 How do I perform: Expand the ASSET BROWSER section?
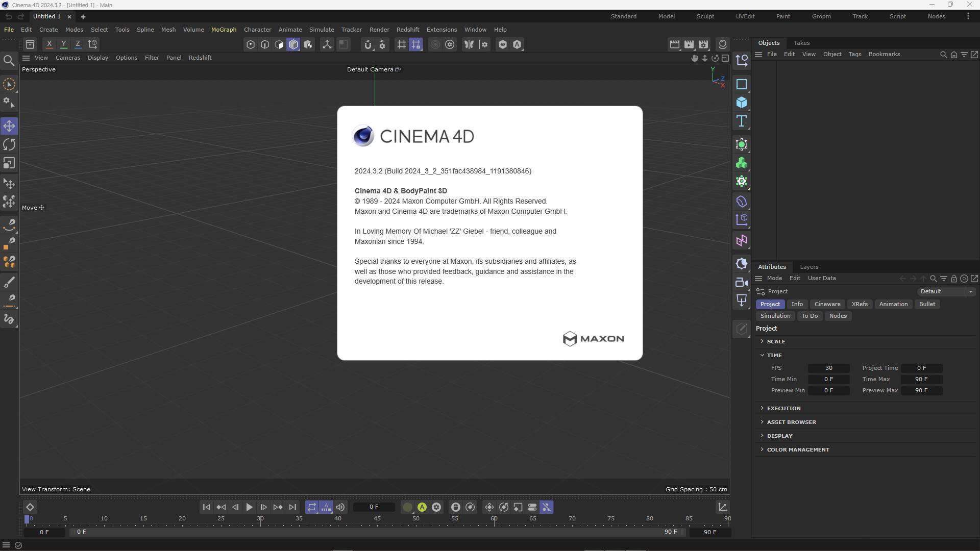click(x=791, y=422)
